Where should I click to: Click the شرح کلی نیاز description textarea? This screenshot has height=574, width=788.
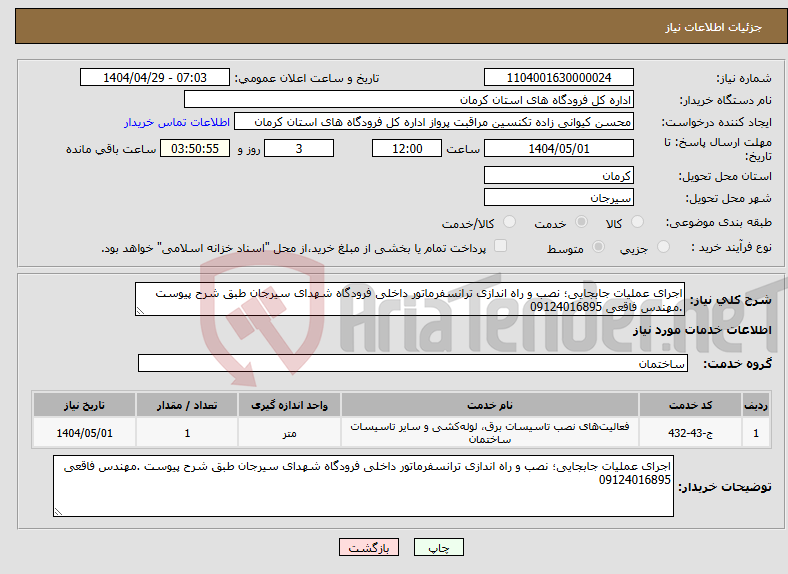pos(410,300)
